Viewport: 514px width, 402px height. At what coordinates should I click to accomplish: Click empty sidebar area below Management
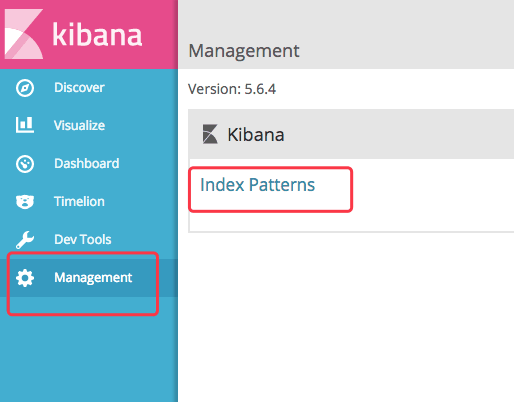(89, 350)
